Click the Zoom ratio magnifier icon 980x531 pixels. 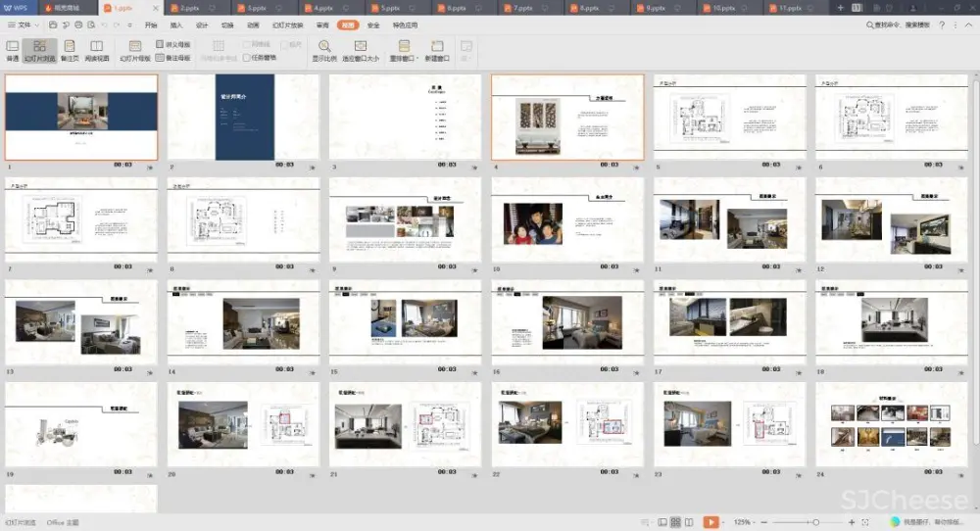[x=324, y=50]
